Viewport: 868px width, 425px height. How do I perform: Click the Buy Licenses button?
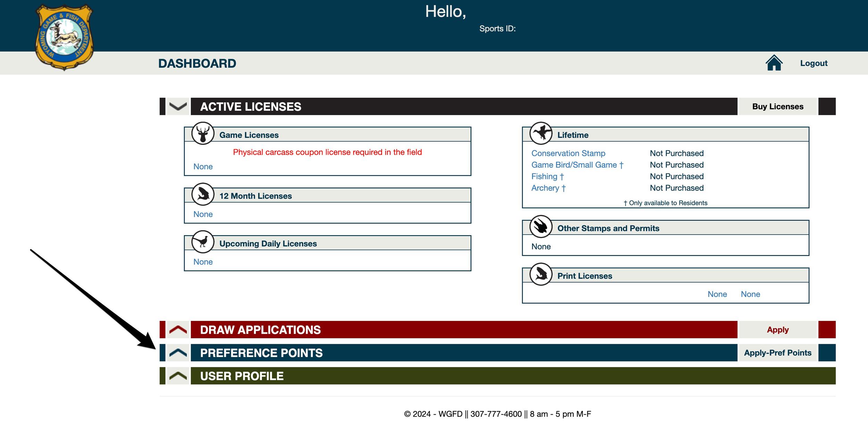click(778, 107)
